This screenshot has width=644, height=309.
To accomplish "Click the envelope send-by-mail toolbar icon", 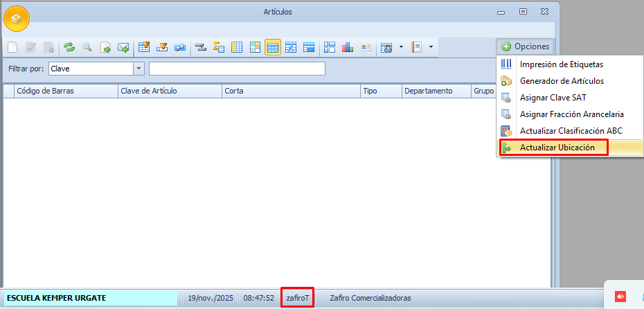I will [123, 47].
